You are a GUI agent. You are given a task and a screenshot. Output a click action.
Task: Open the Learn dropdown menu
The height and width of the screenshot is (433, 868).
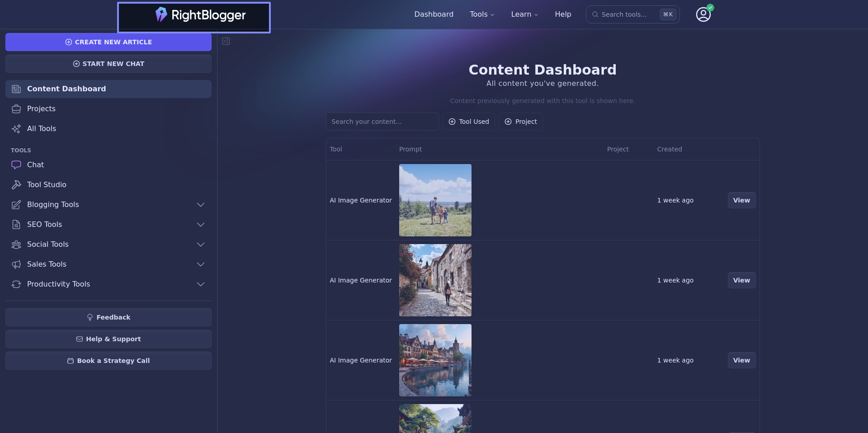coord(524,14)
